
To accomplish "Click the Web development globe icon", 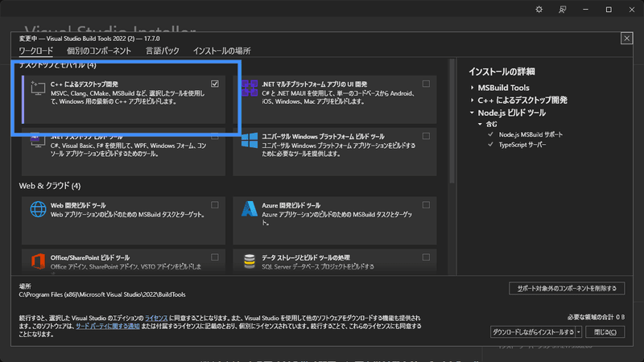I will click(x=38, y=210).
